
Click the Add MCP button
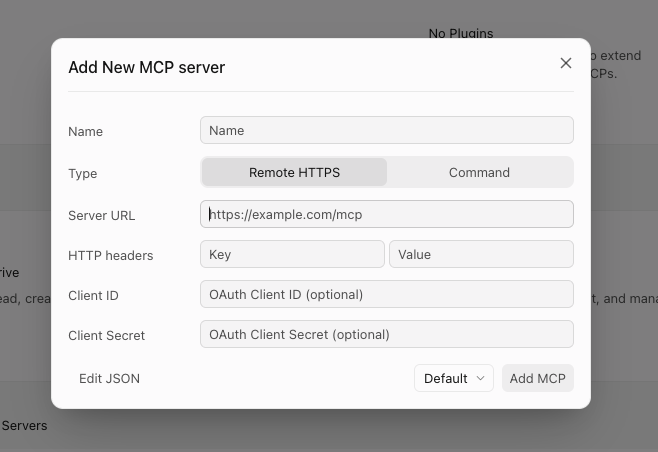(x=538, y=378)
